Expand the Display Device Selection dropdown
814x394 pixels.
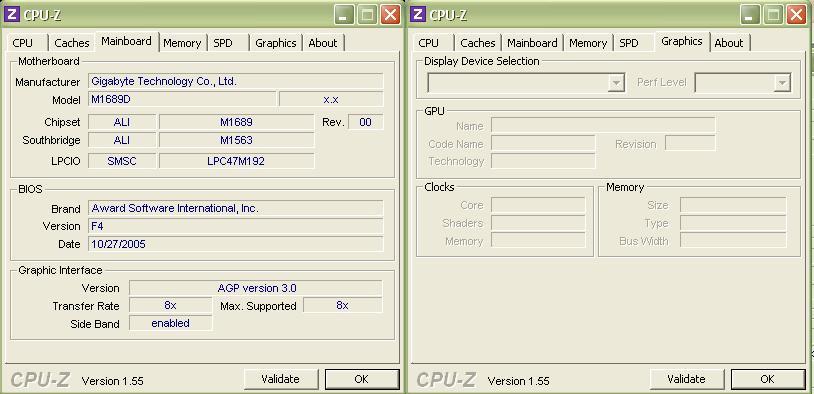[616, 83]
